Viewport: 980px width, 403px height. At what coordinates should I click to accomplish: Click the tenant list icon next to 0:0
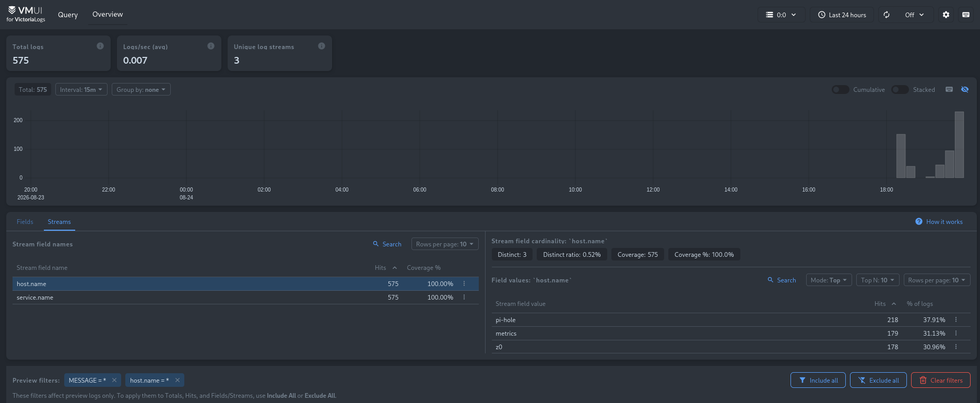[770, 15]
